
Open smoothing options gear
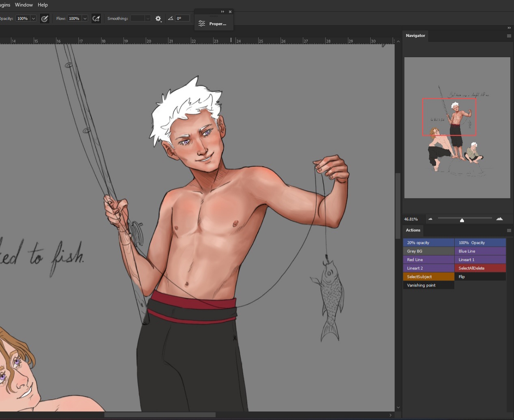click(158, 19)
